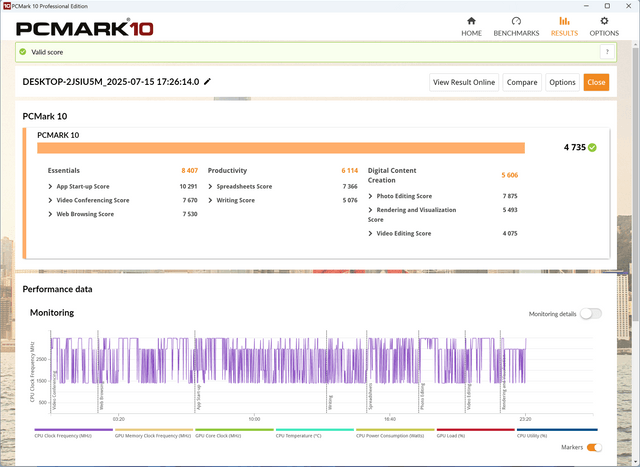Screen dimensions: 640x467
Task: Click the PCMARK 10 logo
Action: click(x=84, y=28)
